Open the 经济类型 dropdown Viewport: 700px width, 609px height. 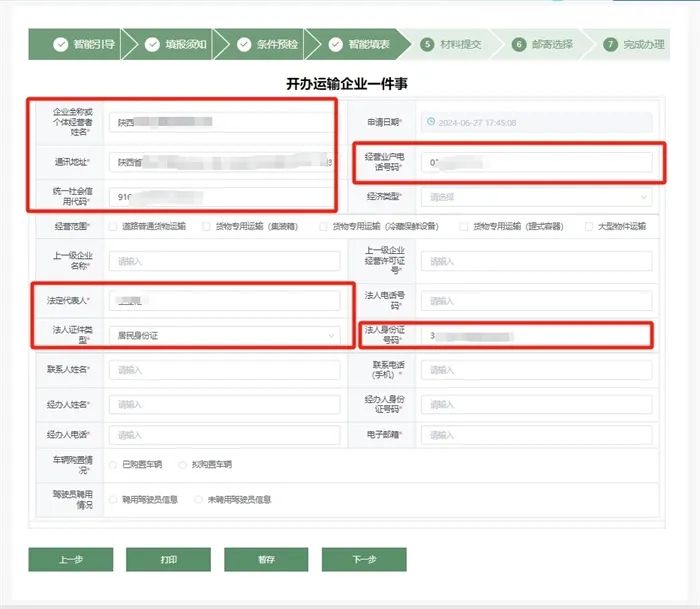(x=536, y=197)
